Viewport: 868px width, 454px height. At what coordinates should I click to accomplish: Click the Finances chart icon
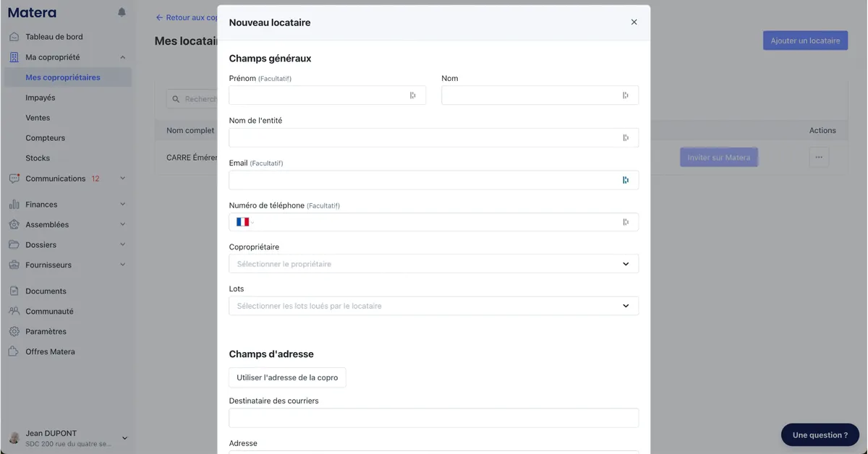(14, 205)
